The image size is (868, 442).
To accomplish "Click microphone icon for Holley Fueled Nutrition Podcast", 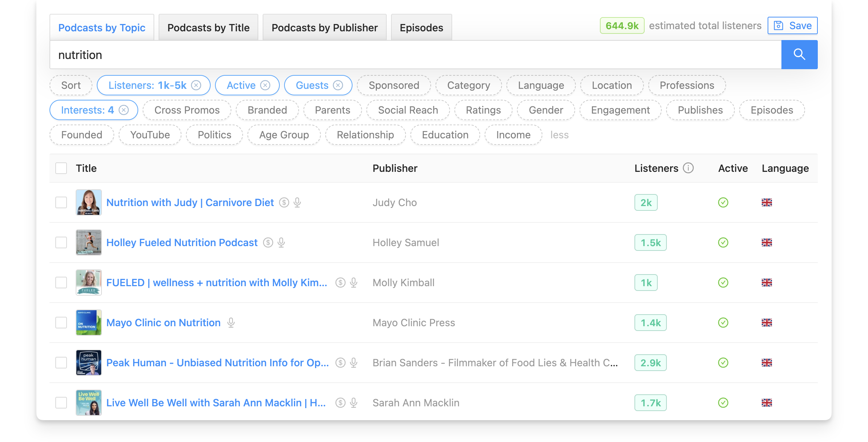I will click(x=281, y=242).
